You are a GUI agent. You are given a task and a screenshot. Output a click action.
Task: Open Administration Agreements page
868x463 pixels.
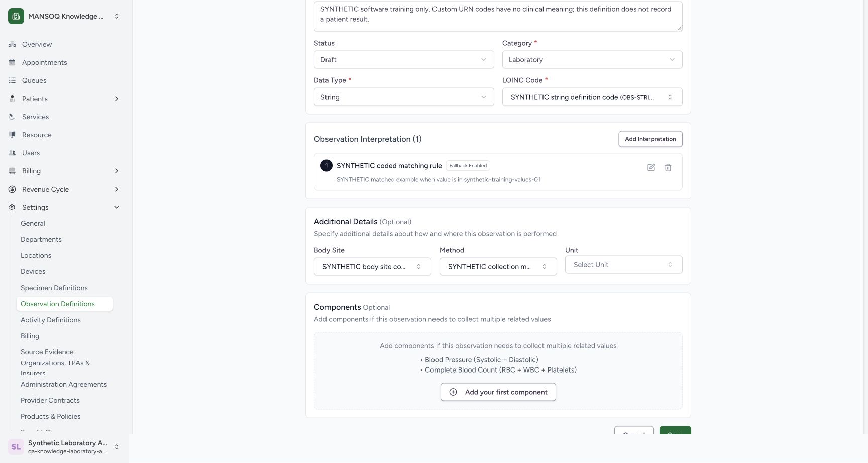(64, 384)
